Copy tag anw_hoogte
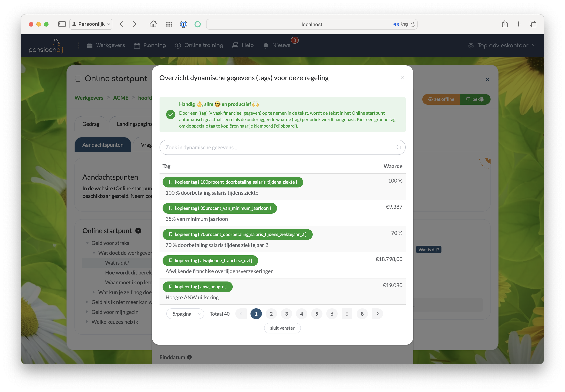Image resolution: width=565 pixels, height=392 pixels. pyautogui.click(x=198, y=287)
